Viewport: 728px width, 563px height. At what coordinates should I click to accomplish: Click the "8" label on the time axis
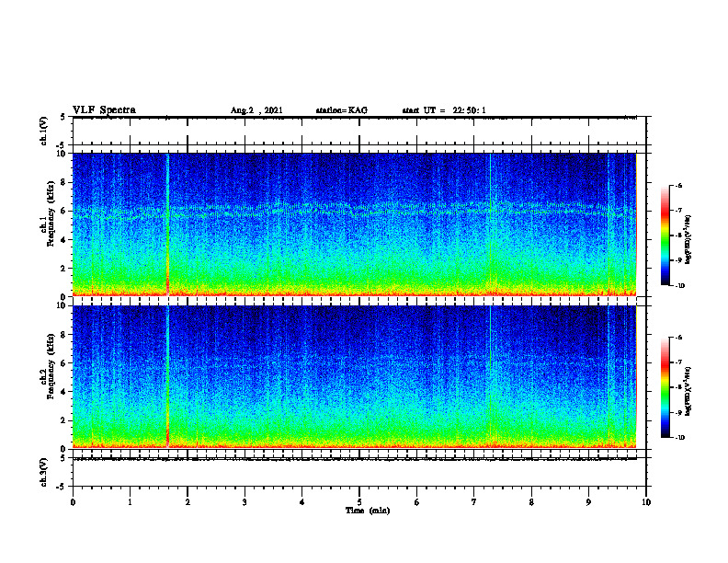click(531, 502)
